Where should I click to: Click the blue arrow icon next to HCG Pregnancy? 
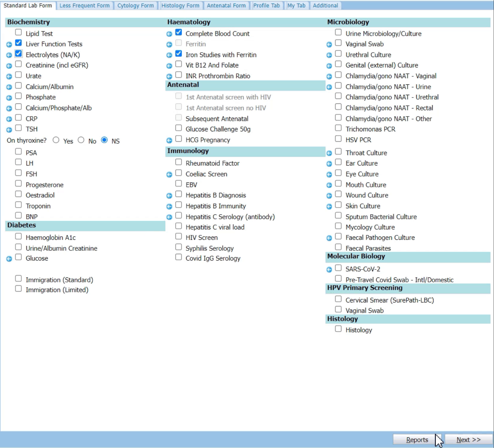(169, 141)
